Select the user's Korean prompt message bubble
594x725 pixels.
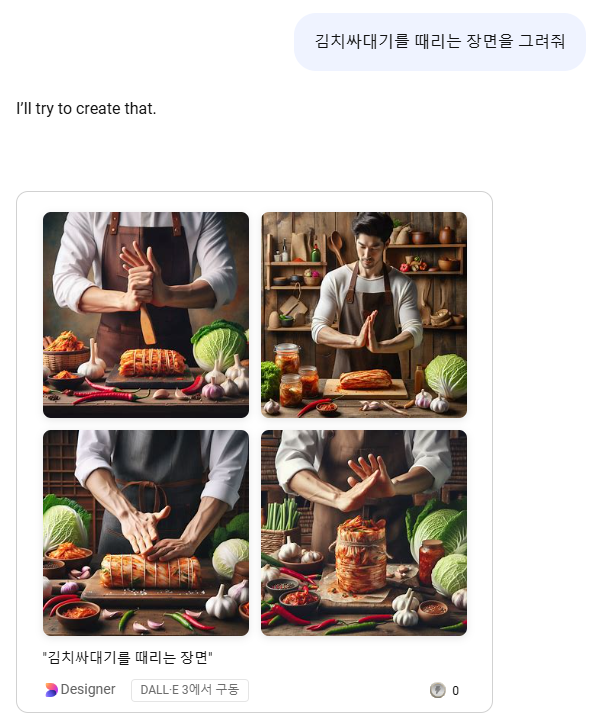pos(440,42)
